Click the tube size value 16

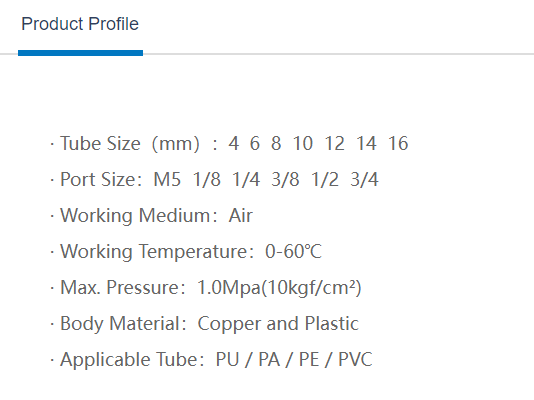(398, 143)
